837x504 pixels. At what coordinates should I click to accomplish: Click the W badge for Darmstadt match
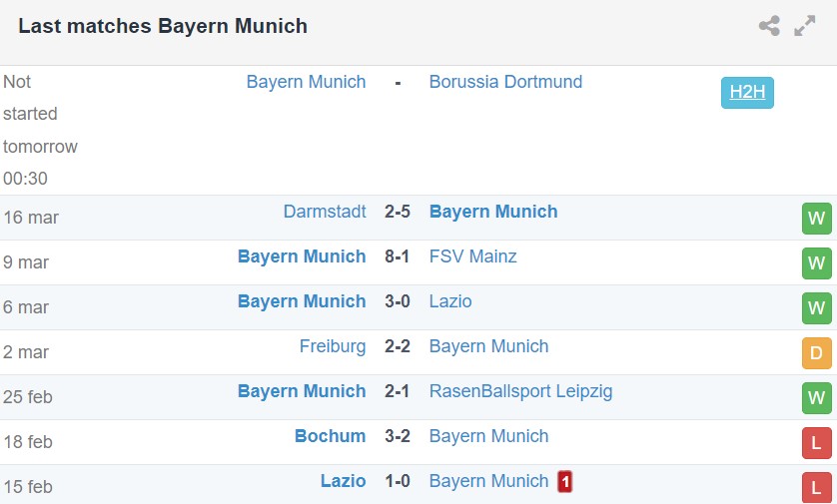click(816, 219)
